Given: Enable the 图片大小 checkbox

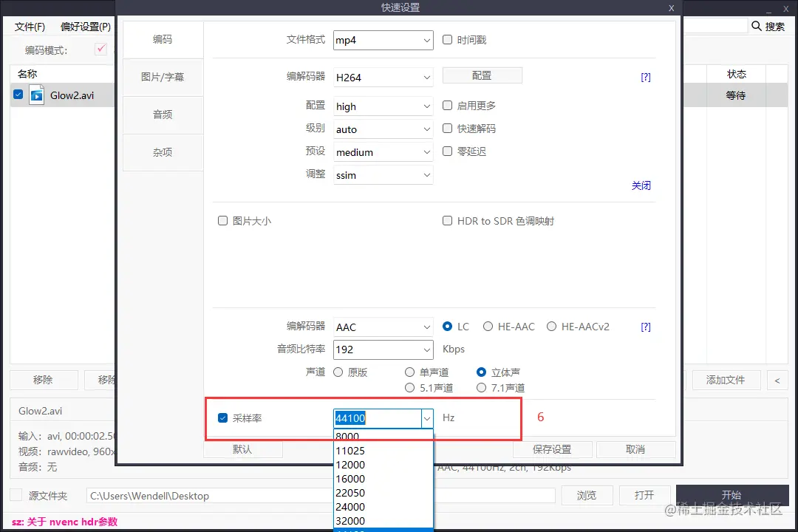Looking at the screenshot, I should 222,220.
